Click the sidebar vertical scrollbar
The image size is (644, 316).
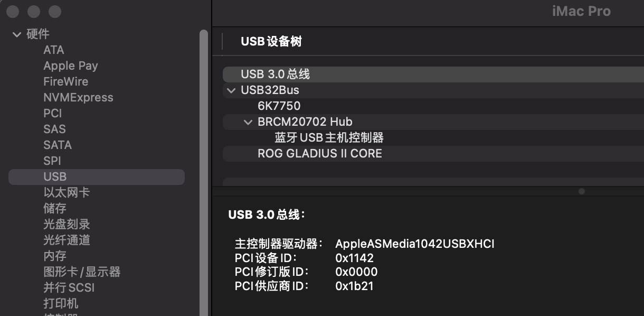tap(204, 159)
